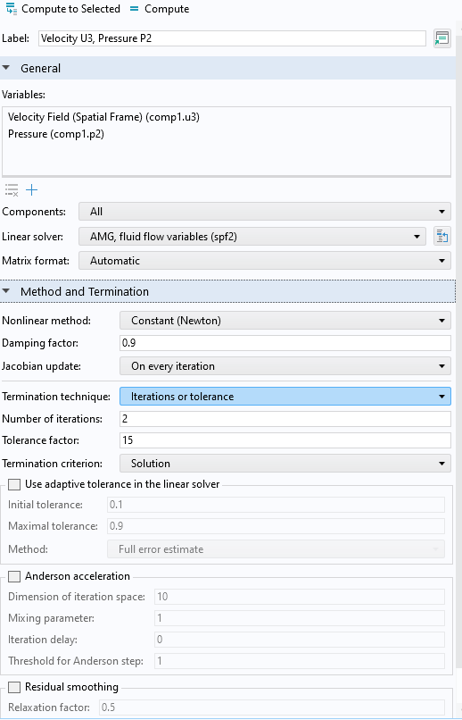This screenshot has height=720, width=462.
Task: Open the Jacobian update dropdown
Action: pyautogui.click(x=285, y=366)
